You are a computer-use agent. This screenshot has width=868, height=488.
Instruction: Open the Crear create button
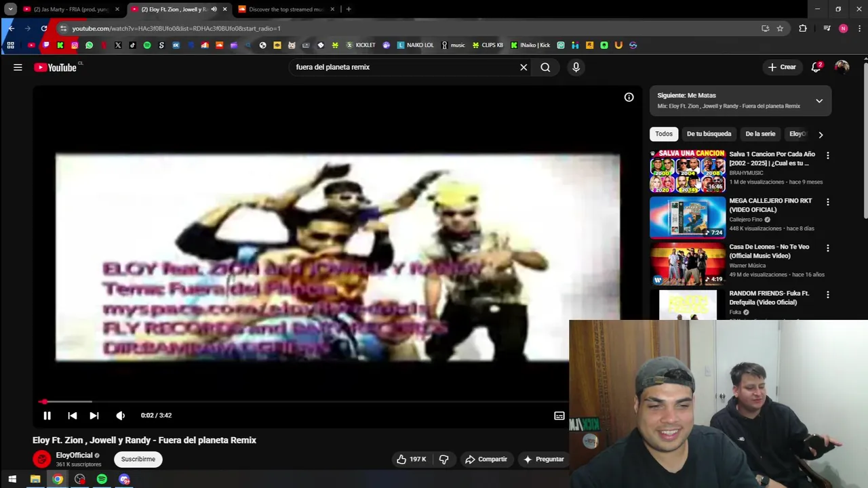(781, 67)
